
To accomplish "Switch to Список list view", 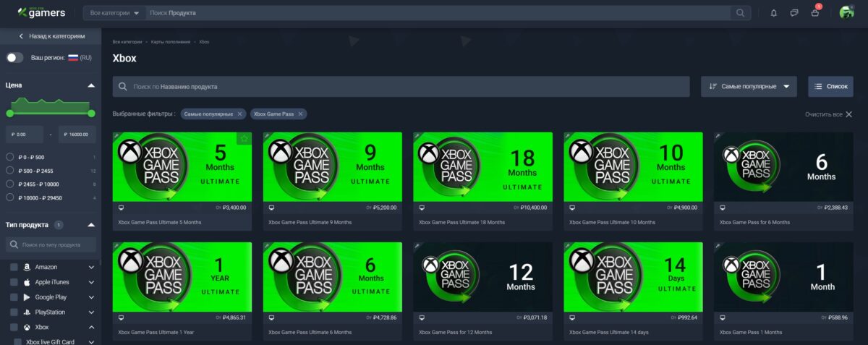I will point(830,86).
